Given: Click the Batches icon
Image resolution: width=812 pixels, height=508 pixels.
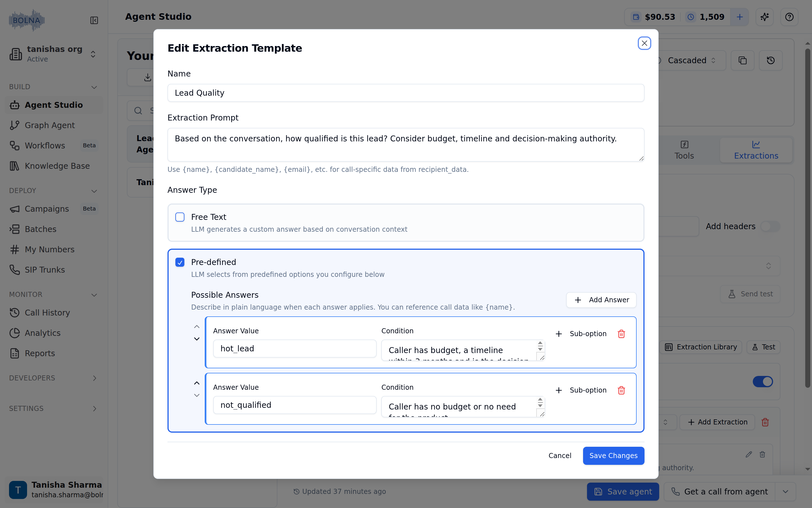Looking at the screenshot, I should pos(14,229).
